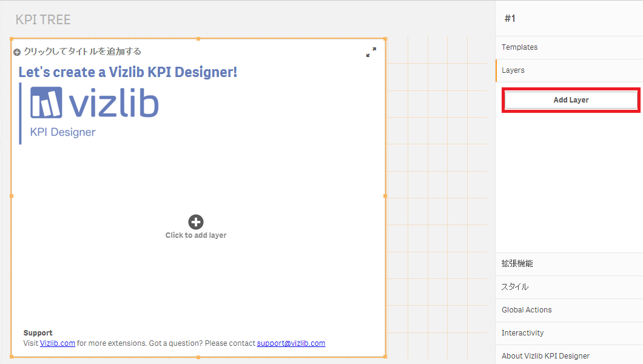Image resolution: width=643 pixels, height=364 pixels.
Task: Click the fullscreen expand arrows icon
Action: (x=371, y=52)
